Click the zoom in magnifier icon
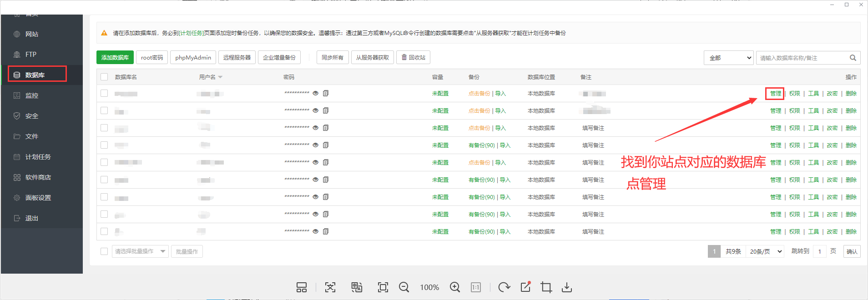The width and height of the screenshot is (868, 300). (x=454, y=287)
